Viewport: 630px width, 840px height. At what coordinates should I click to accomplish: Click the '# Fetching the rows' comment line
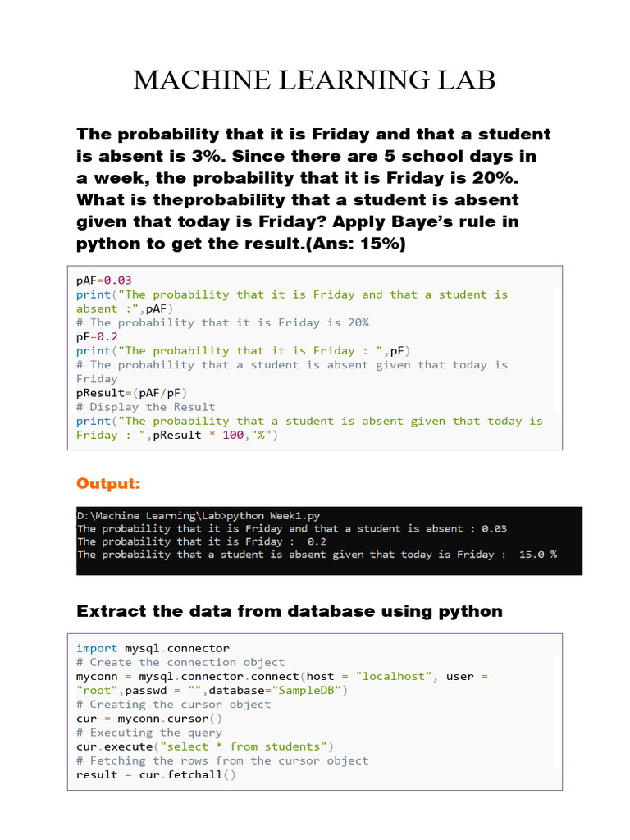point(222,760)
